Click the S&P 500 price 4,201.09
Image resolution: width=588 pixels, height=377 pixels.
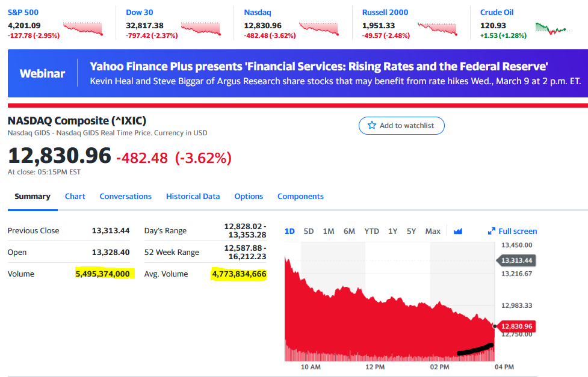pyautogui.click(x=24, y=25)
